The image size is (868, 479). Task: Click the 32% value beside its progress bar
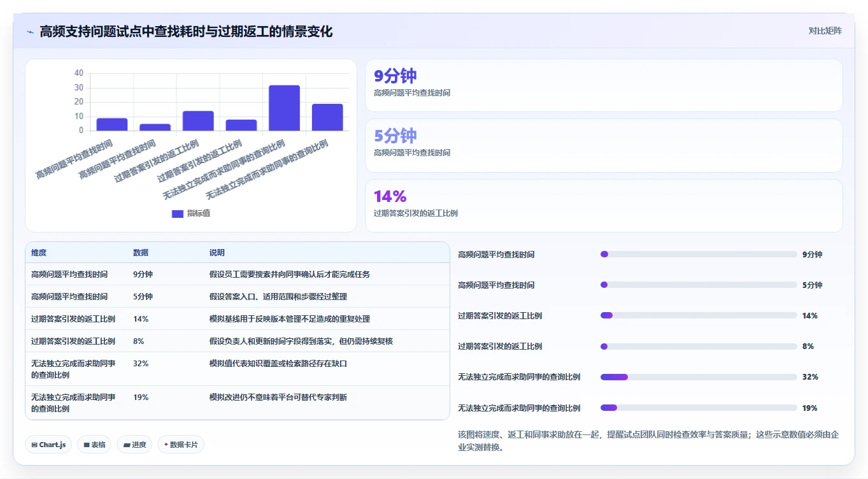[810, 377]
